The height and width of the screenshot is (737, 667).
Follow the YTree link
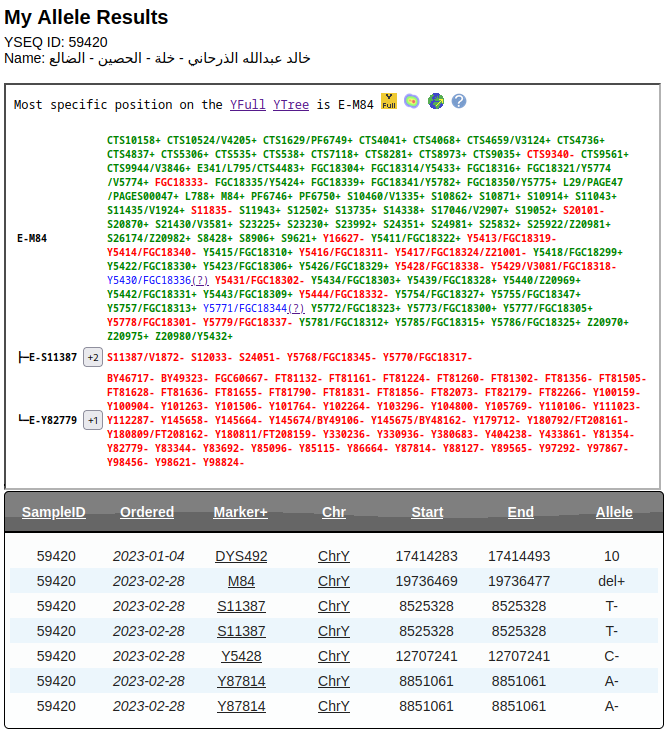point(291,104)
